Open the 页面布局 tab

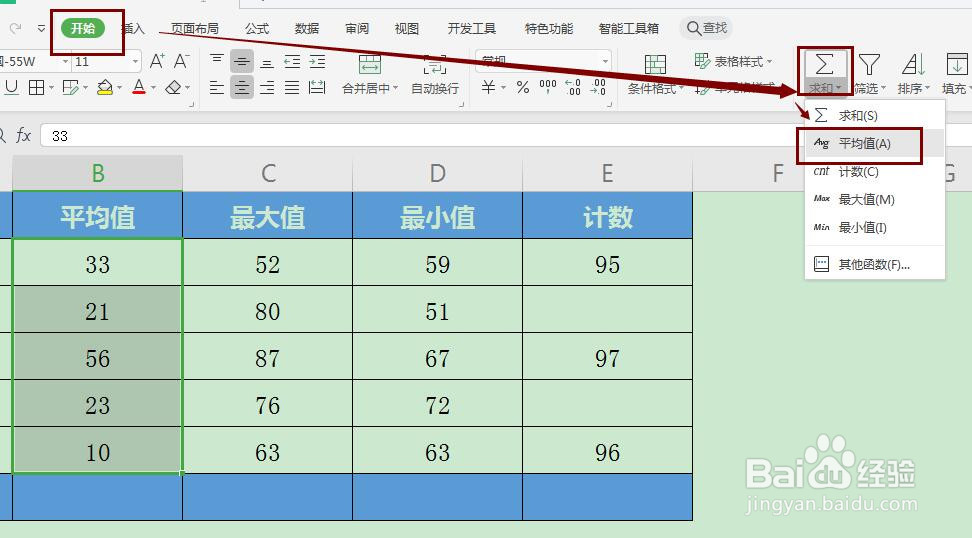pos(195,29)
